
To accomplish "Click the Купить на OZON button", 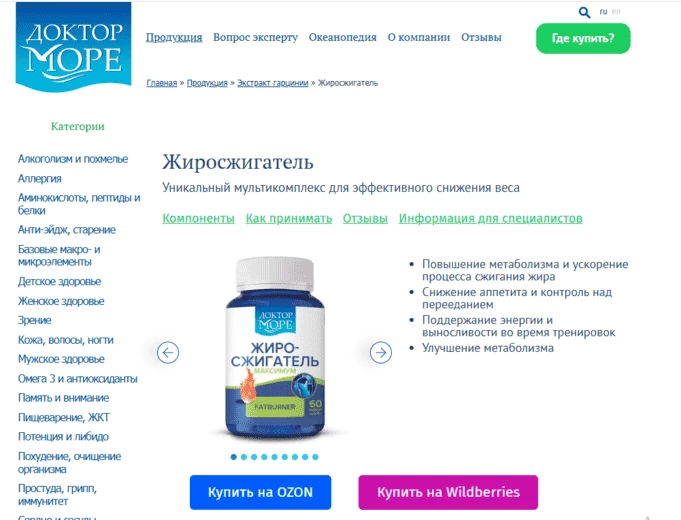I will pyautogui.click(x=260, y=492).
